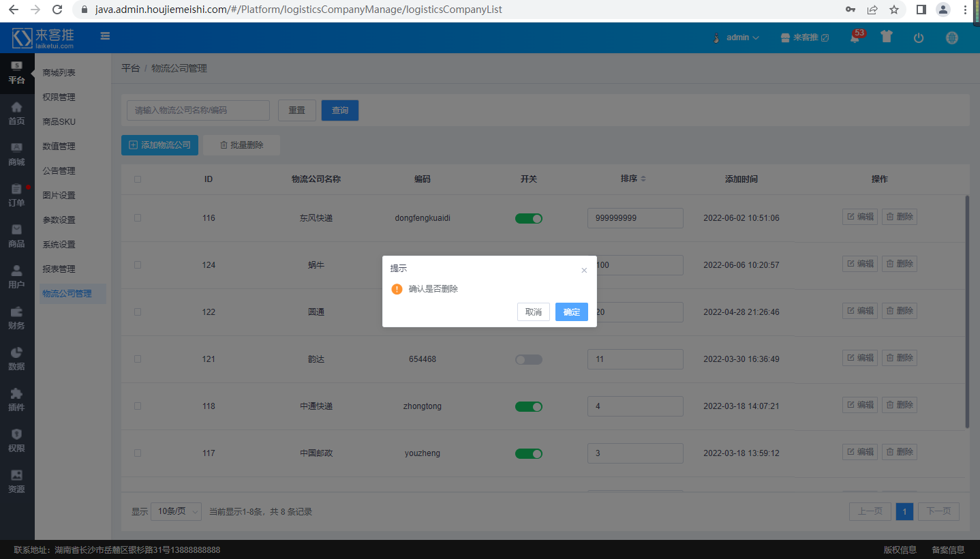The width and height of the screenshot is (980, 559).
Task: Tick checkbox for row ID 124
Action: pyautogui.click(x=138, y=265)
